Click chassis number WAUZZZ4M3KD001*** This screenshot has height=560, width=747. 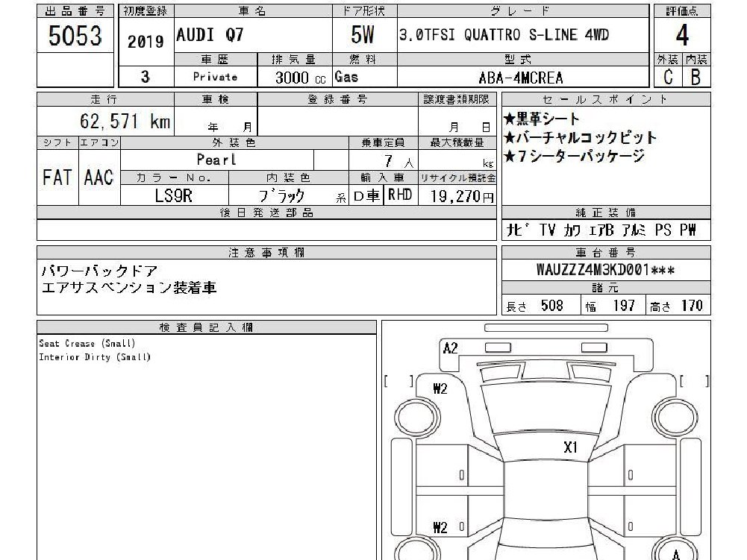point(605,270)
